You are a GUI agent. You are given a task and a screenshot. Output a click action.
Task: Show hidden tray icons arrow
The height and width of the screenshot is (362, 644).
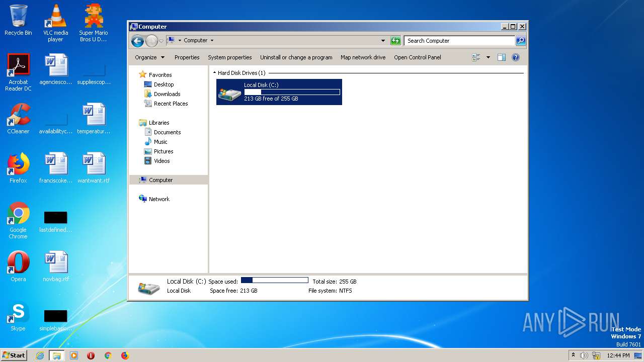pyautogui.click(x=573, y=355)
